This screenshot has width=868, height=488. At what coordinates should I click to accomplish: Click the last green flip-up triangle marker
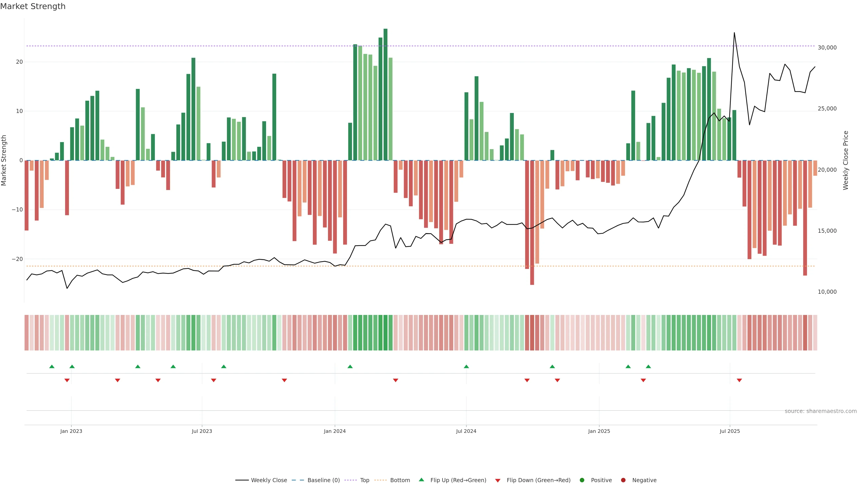[648, 366]
